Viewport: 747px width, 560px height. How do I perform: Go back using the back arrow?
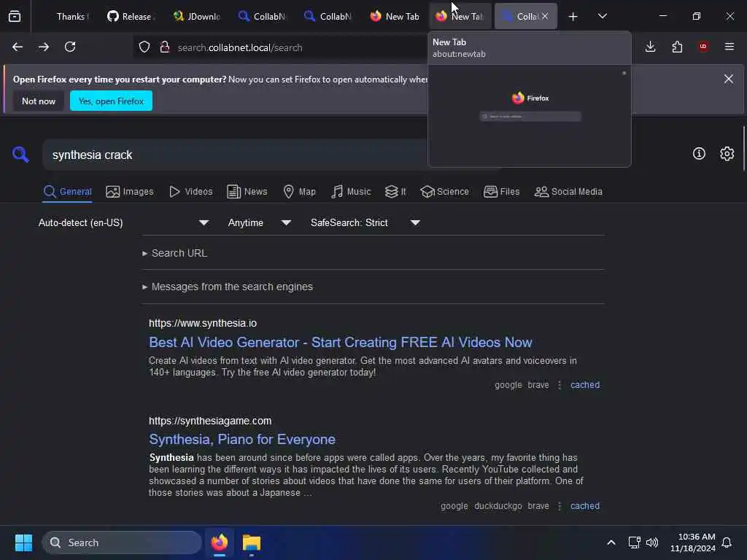coord(18,47)
